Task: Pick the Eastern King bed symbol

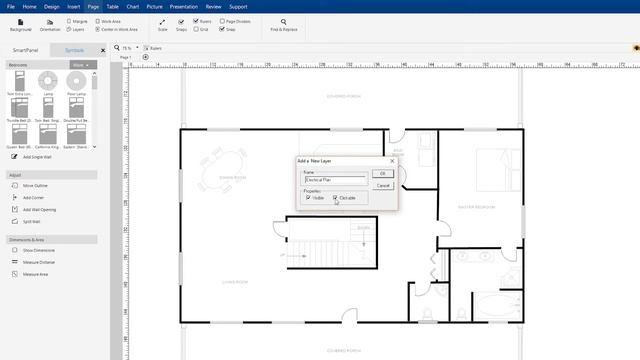Action: point(76,136)
